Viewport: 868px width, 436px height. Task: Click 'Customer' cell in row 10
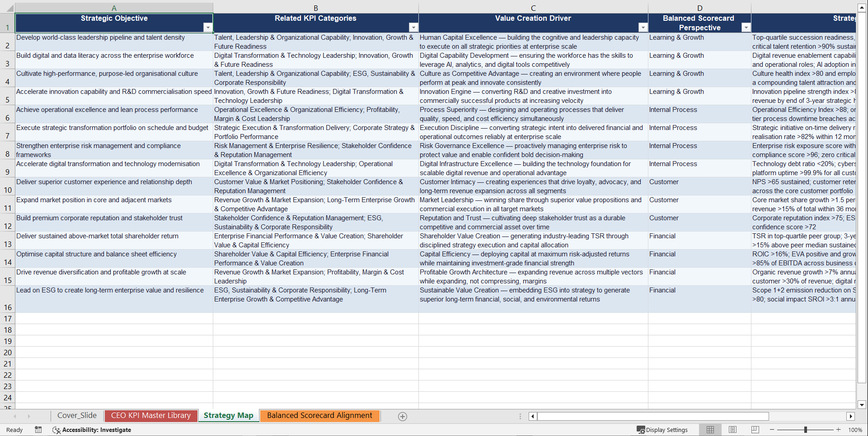pos(699,186)
